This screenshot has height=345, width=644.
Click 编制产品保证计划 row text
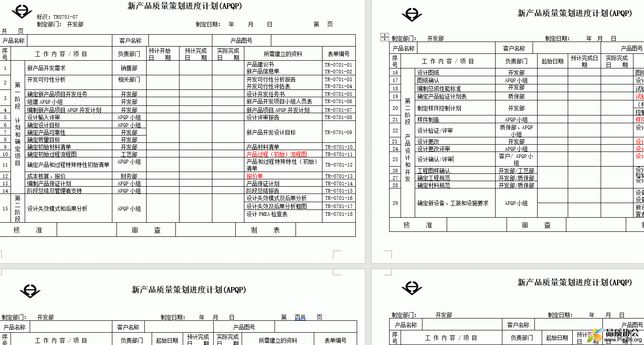point(49,183)
